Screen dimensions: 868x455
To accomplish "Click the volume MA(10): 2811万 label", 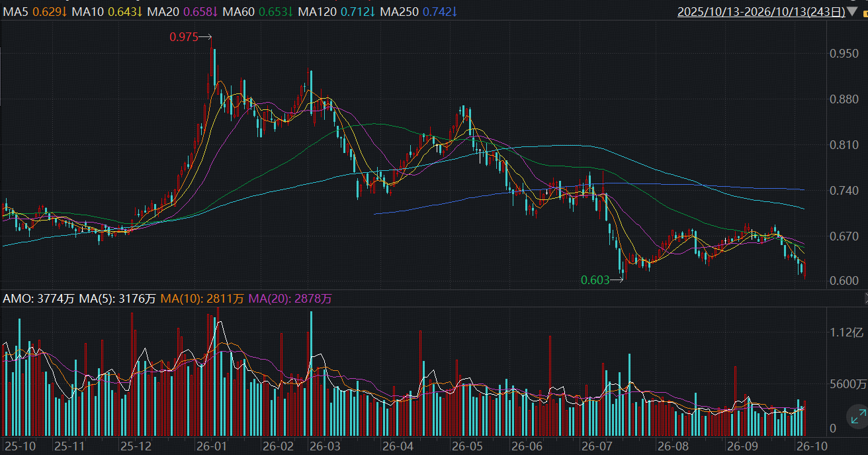I will [x=202, y=299].
